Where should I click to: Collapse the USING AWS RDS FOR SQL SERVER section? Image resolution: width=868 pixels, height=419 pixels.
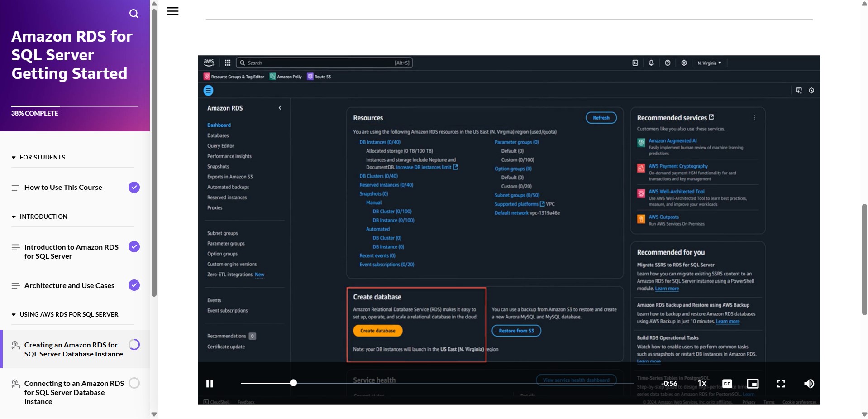(14, 315)
